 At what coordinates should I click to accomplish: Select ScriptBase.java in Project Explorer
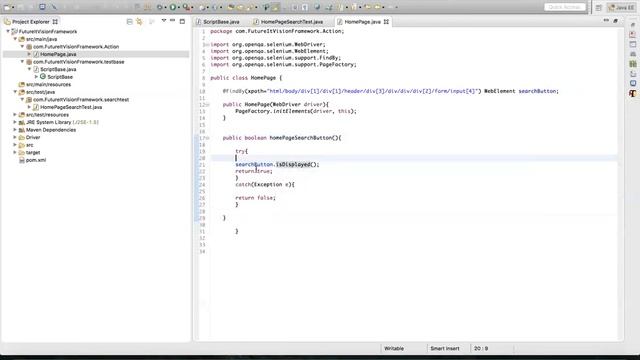(x=58, y=69)
